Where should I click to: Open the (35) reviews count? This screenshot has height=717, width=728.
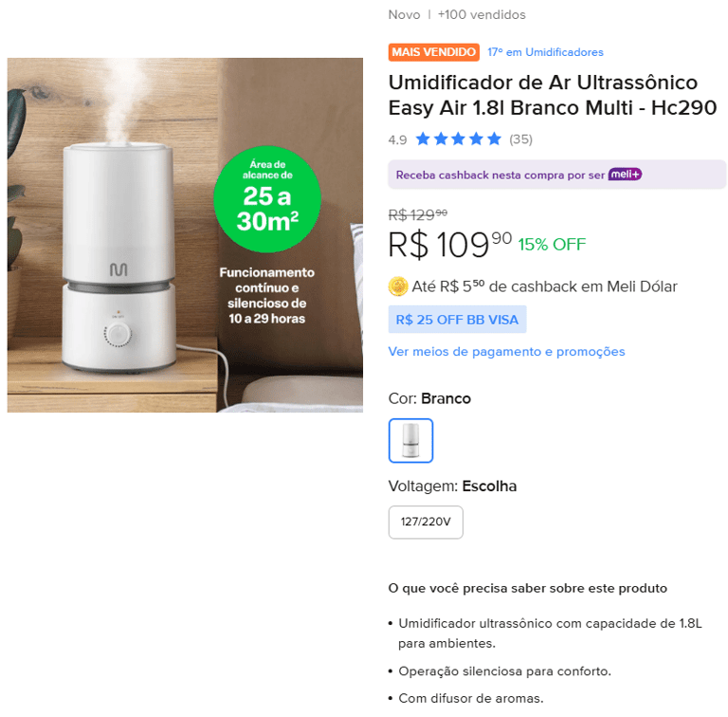[520, 139]
